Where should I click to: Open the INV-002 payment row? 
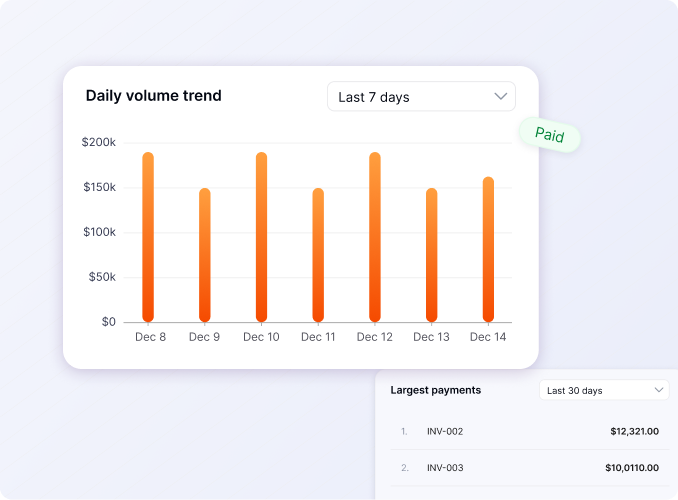[445, 432]
